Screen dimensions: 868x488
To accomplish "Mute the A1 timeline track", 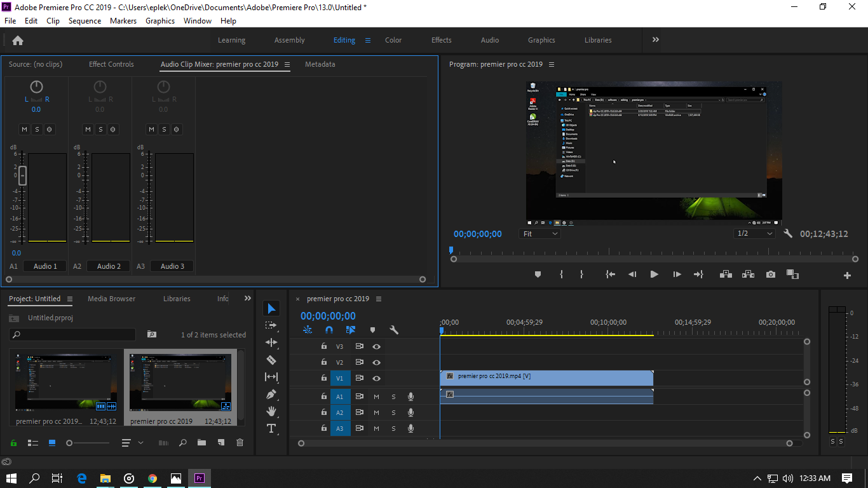I will [376, 396].
